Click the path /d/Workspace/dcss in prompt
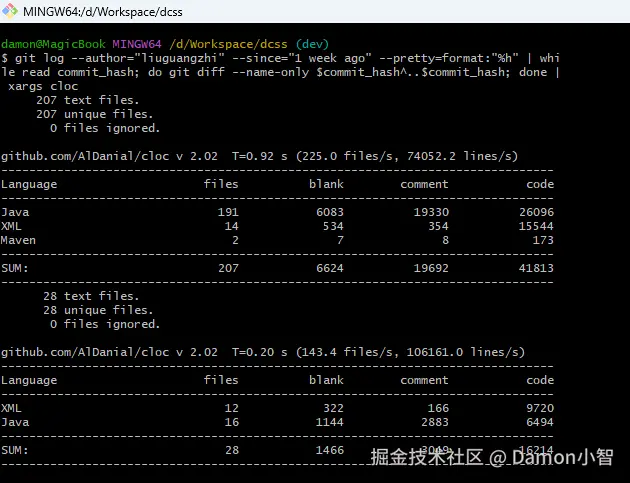The width and height of the screenshot is (630, 483). pos(229,44)
